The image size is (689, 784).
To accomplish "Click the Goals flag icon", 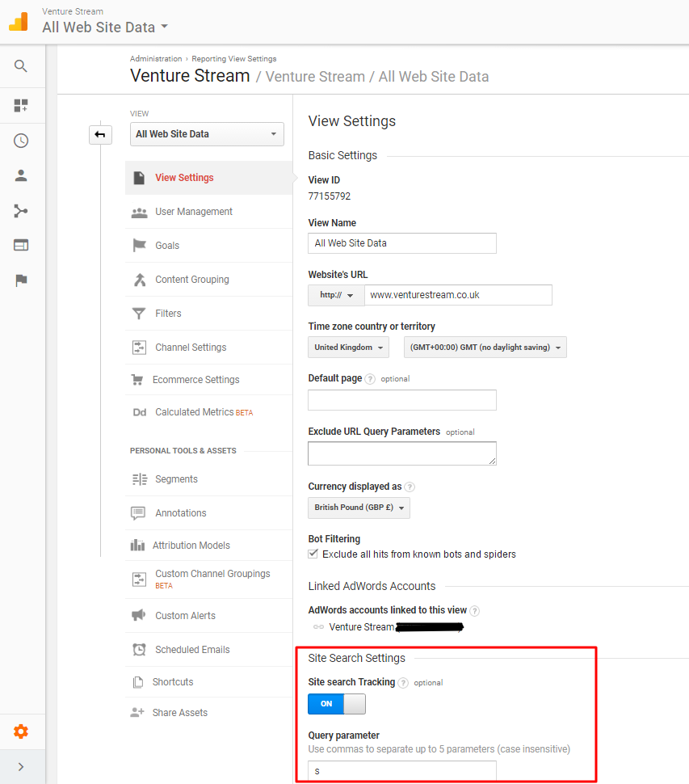I will pyautogui.click(x=139, y=246).
